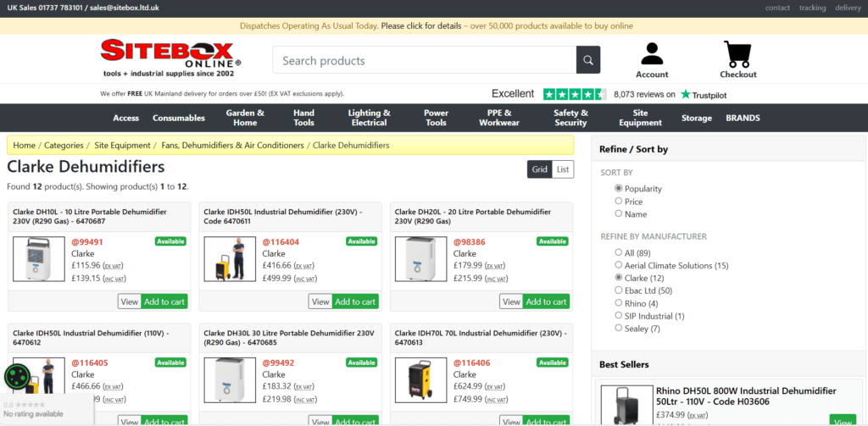This screenshot has width=868, height=426.
Task: View Clarke IDH50L 230V product
Action: point(320,302)
